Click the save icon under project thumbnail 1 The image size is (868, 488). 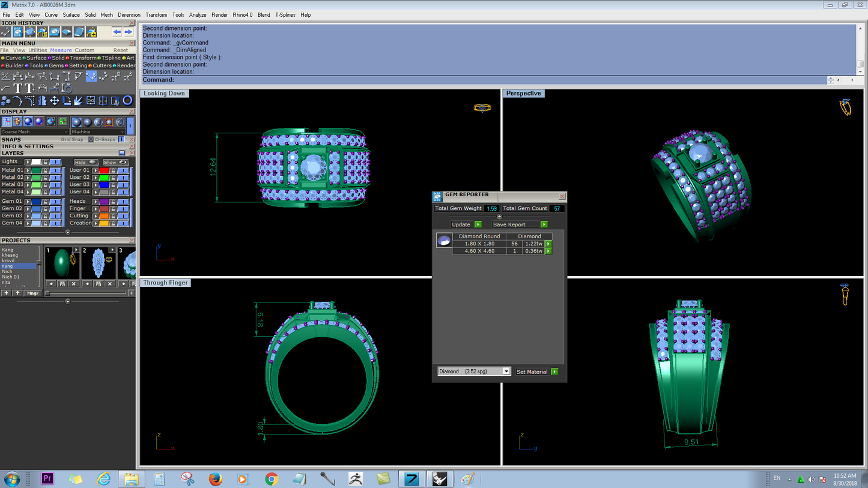pos(62,283)
